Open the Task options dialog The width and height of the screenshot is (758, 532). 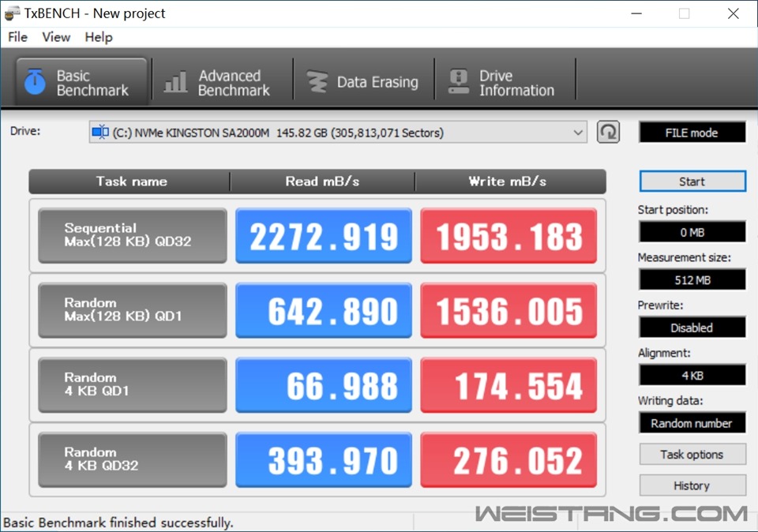point(692,455)
